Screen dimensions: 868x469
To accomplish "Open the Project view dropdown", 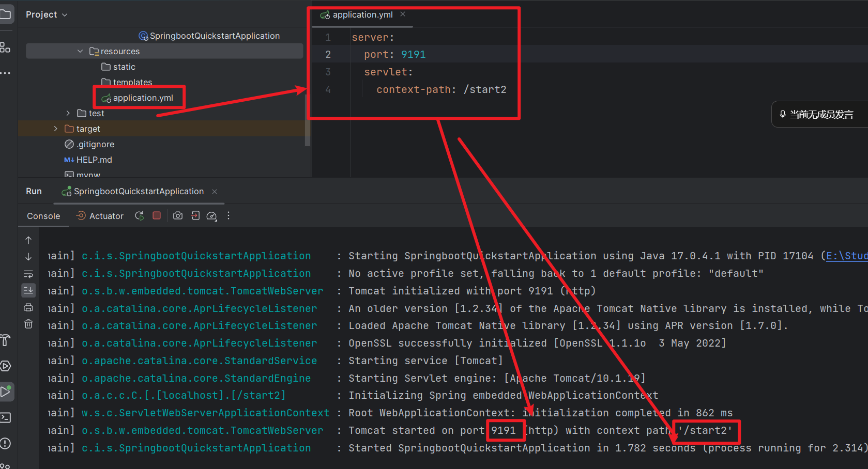I will tap(47, 14).
